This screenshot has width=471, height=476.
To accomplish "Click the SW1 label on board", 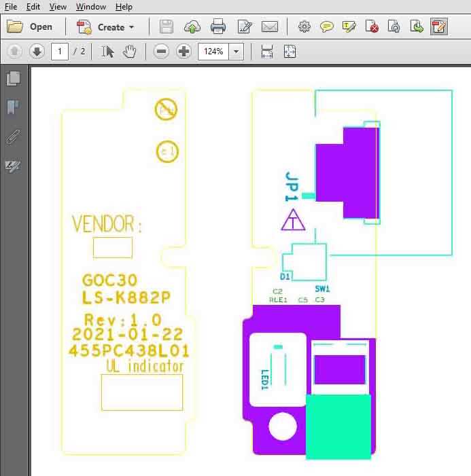I will [x=322, y=289].
